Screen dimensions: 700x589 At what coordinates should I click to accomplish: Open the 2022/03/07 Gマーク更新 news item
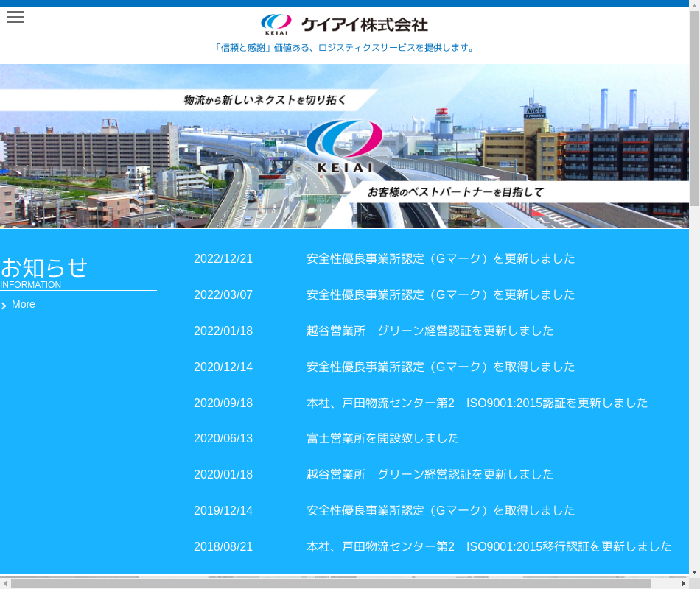[x=440, y=295]
